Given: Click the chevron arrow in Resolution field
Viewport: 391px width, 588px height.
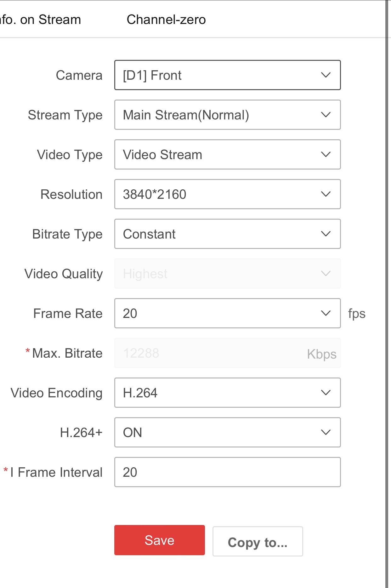Looking at the screenshot, I should (x=326, y=194).
